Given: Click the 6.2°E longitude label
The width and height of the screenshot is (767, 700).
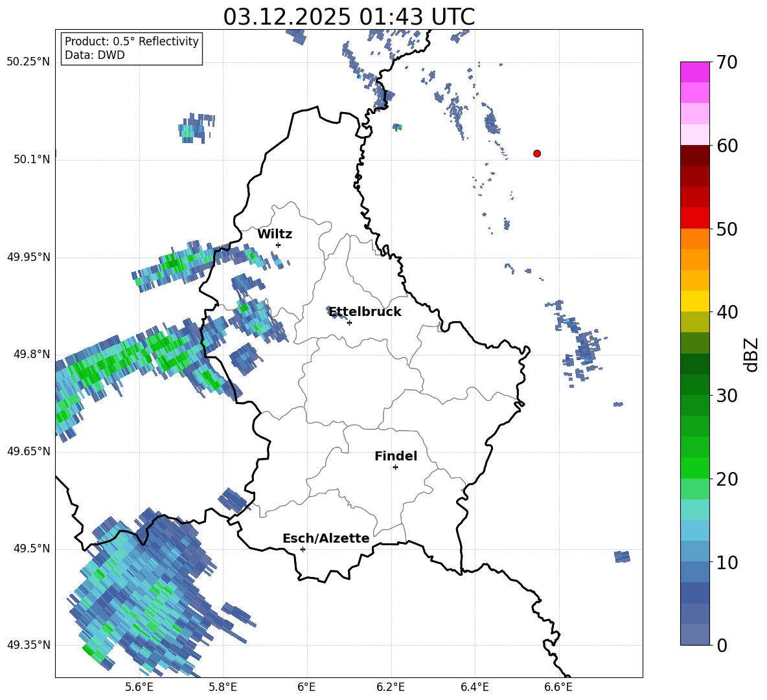Looking at the screenshot, I should (x=391, y=687).
